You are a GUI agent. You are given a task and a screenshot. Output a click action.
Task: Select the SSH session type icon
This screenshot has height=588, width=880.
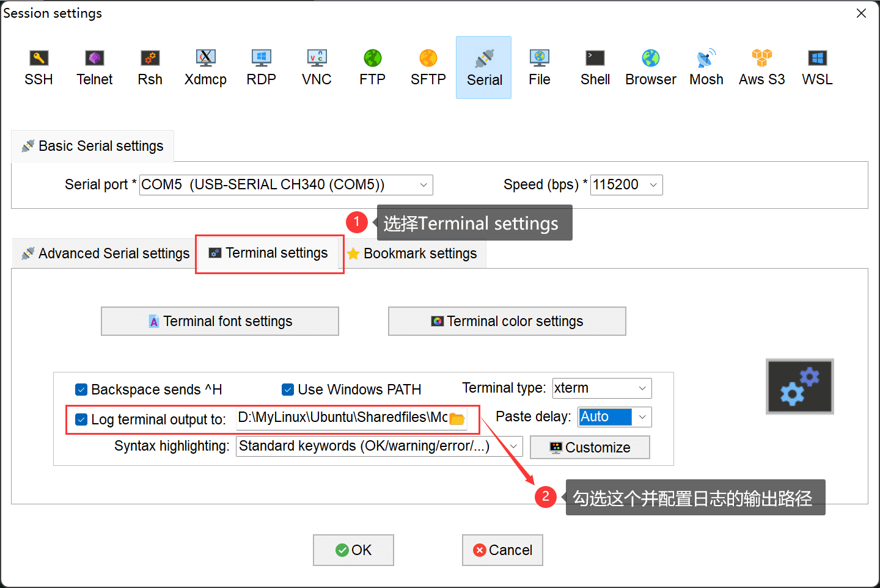coord(38,67)
